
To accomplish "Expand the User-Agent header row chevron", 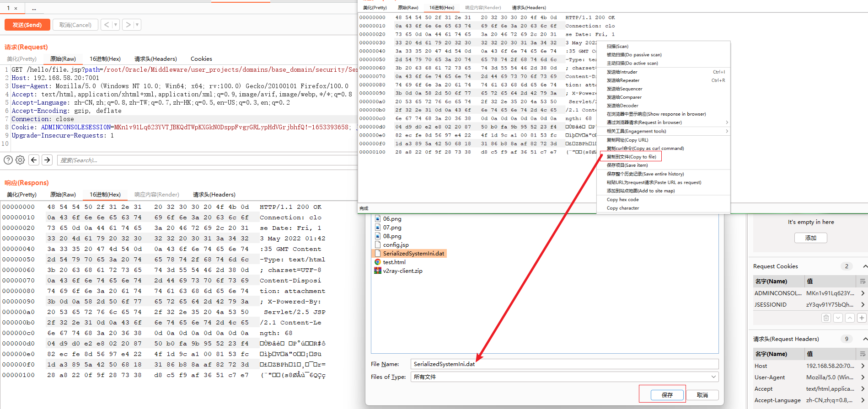I will pyautogui.click(x=863, y=377).
